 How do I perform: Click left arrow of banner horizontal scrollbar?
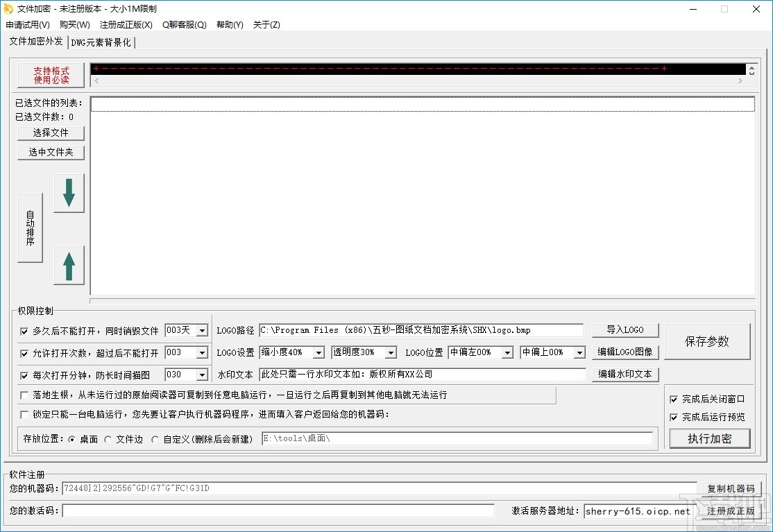pyautogui.click(x=96, y=80)
